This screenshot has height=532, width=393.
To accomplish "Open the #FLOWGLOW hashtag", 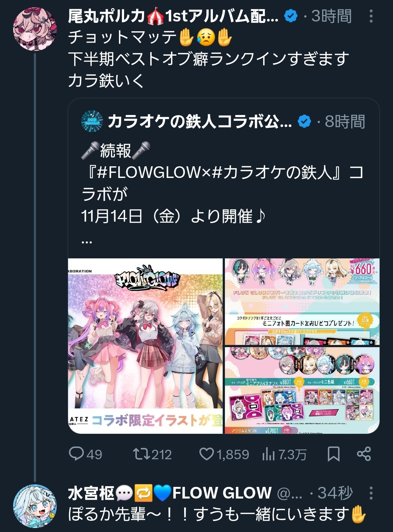I will [149, 172].
